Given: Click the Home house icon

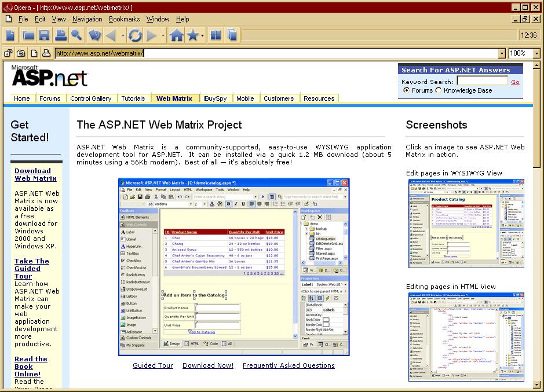Looking at the screenshot, I should 177,35.
